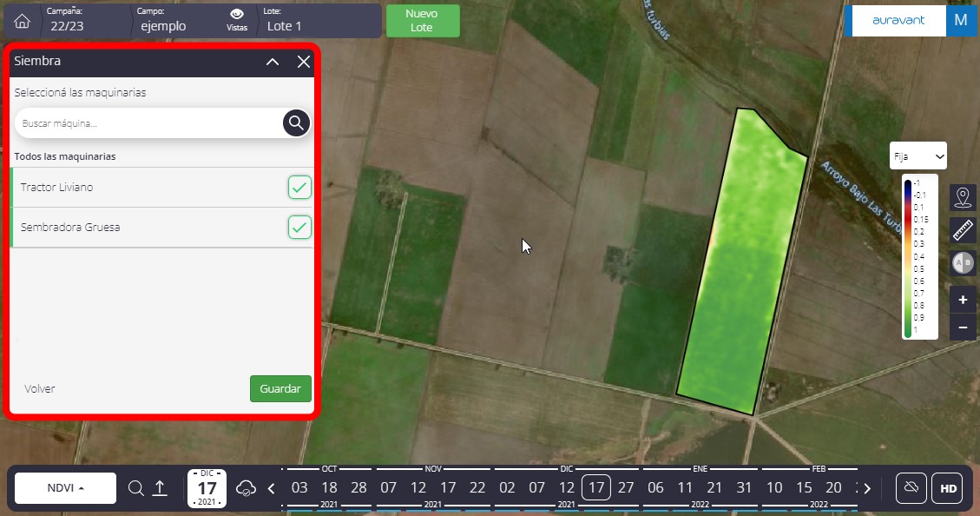
Task: Toggle HD imagery mode
Action: click(x=948, y=488)
